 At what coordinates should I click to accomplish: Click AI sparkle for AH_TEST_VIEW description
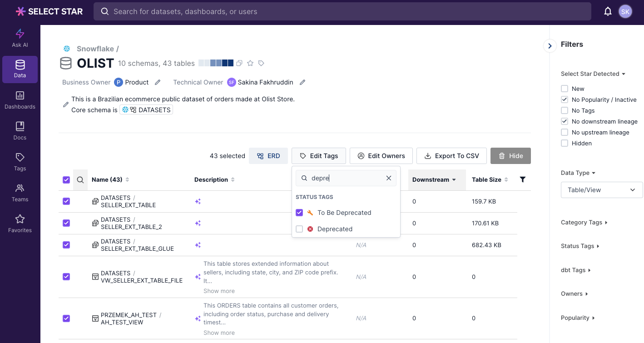[x=198, y=318]
